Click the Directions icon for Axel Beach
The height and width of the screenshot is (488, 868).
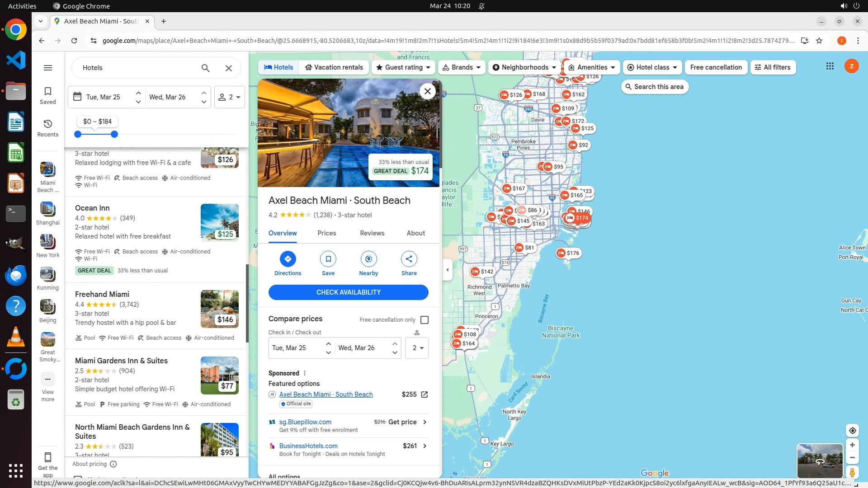pyautogui.click(x=288, y=259)
